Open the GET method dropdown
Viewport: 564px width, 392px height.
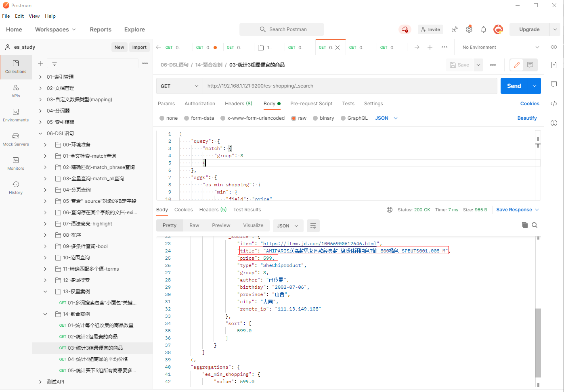coord(179,86)
